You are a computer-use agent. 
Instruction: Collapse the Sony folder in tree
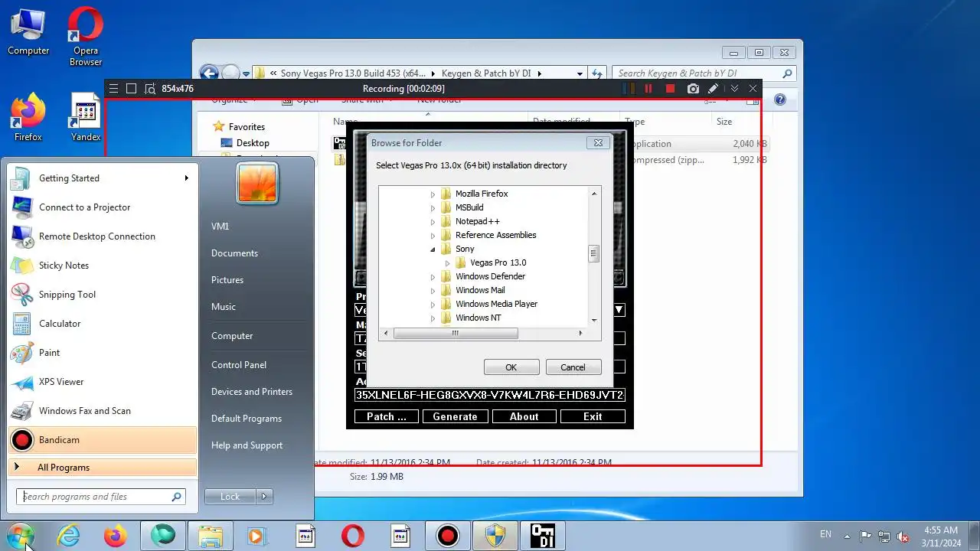[433, 249]
